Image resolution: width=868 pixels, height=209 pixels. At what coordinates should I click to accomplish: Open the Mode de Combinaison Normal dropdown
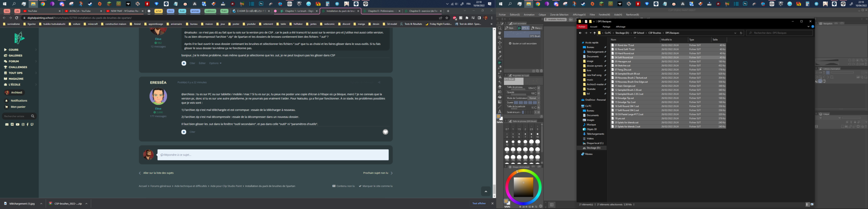click(x=534, y=98)
